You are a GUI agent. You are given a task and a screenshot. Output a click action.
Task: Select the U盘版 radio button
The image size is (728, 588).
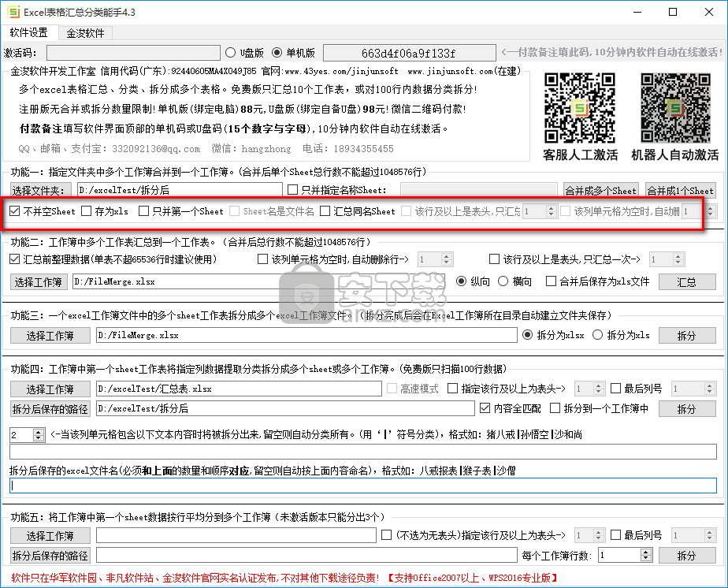230,53
